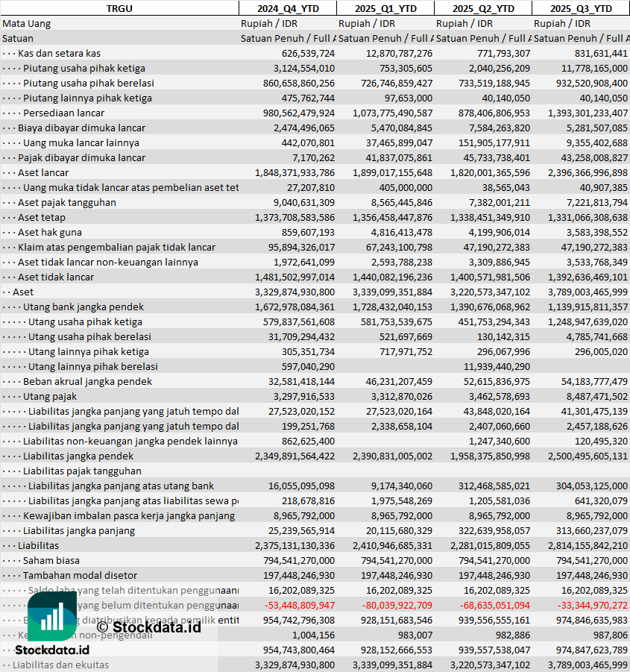Select Piutang usaha pihak berelasi label
Image resolution: width=630 pixels, height=672 pixels.
click(x=89, y=83)
